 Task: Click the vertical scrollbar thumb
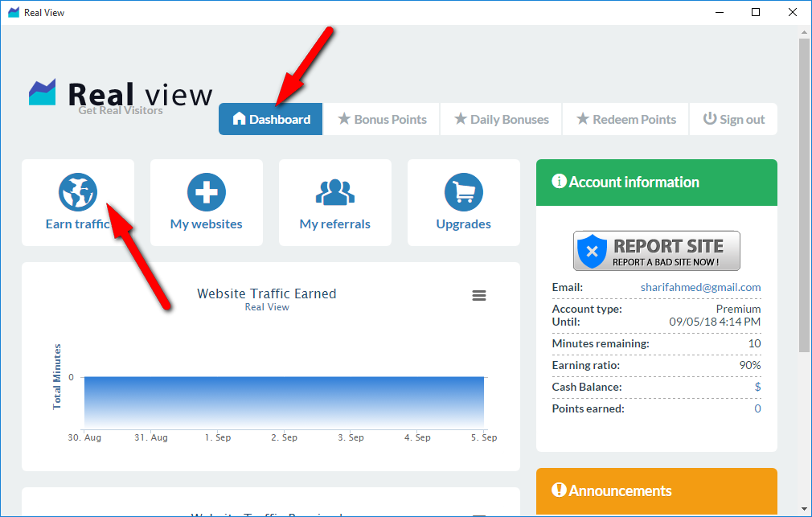click(x=804, y=195)
